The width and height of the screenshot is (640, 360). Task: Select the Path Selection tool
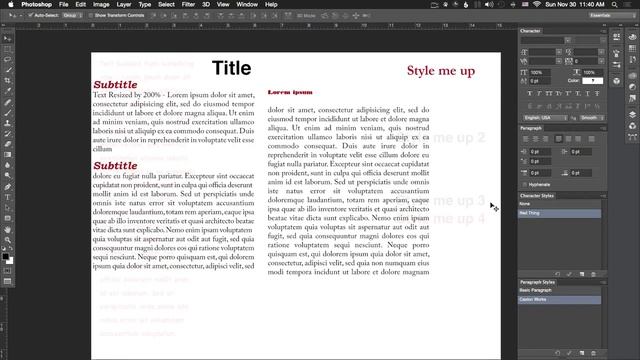(x=7, y=208)
